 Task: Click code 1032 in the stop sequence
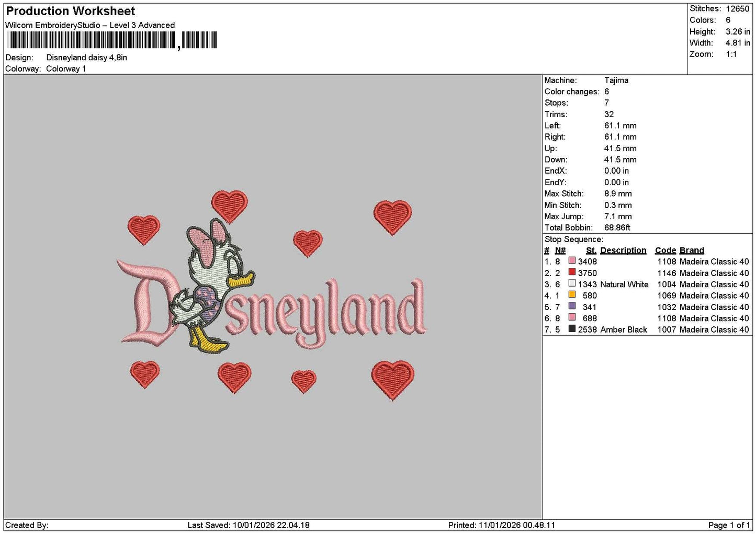[667, 307]
